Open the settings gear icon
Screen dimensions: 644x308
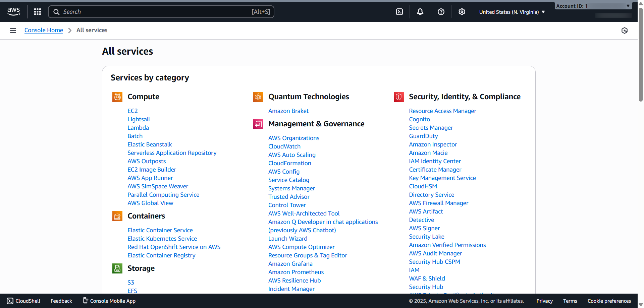click(462, 12)
